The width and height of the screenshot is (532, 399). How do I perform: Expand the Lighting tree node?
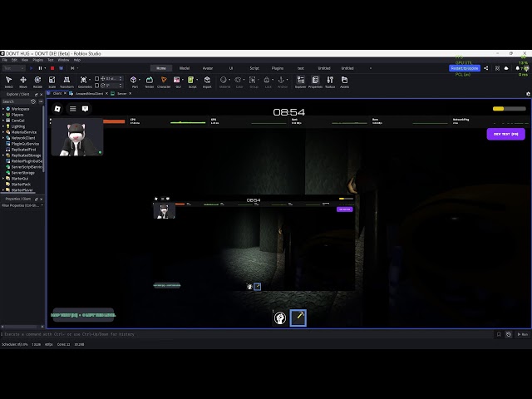[3, 126]
